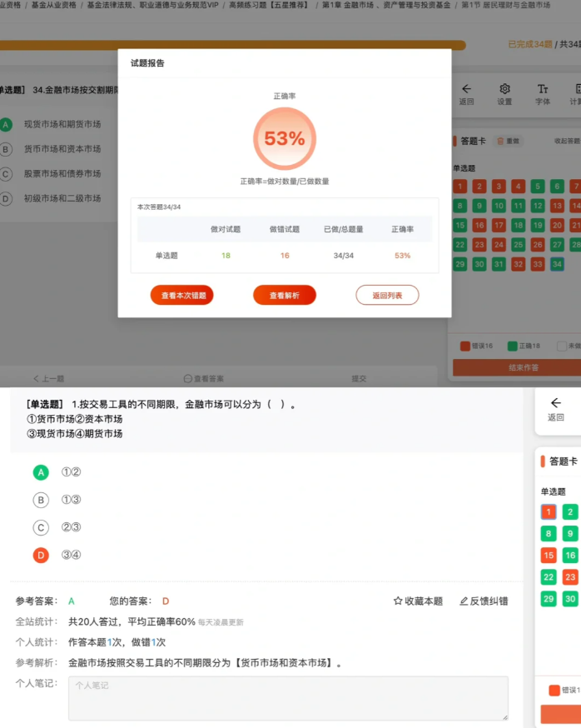Viewport: 581px width, 728px height.
Task: Click breadcrumb 第1节 居民理财与金融市场
Action: pyautogui.click(x=506, y=5)
